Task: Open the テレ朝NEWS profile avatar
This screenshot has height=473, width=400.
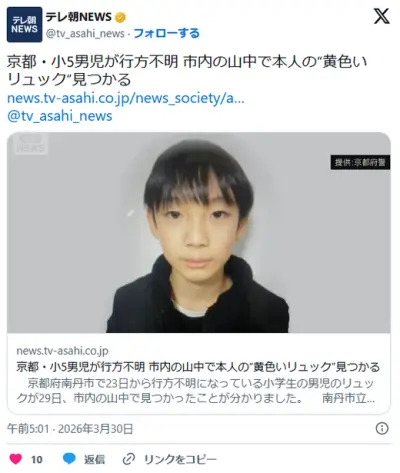Action: point(25,24)
